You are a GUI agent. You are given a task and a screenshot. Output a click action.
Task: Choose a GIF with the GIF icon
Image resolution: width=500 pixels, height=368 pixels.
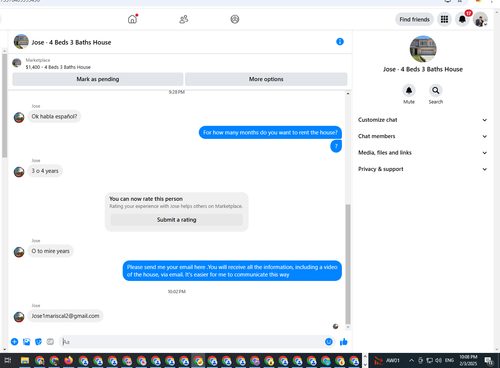coord(50,341)
